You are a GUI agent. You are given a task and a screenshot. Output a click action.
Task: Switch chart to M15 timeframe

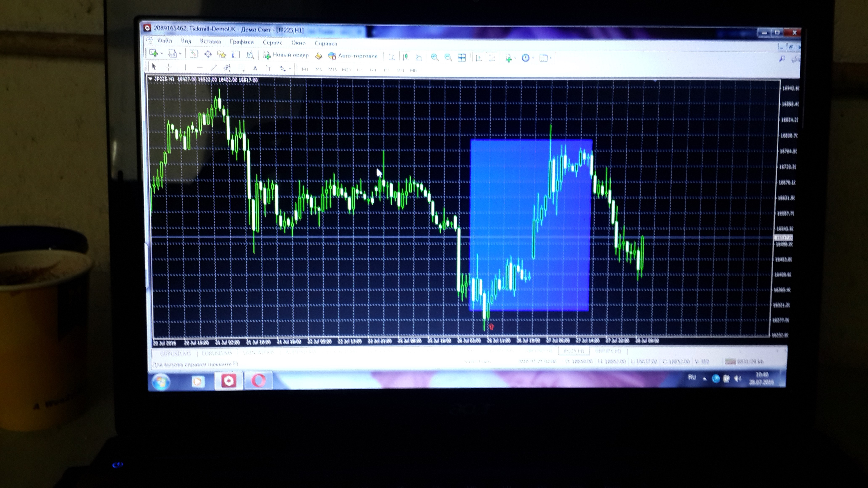(332, 70)
